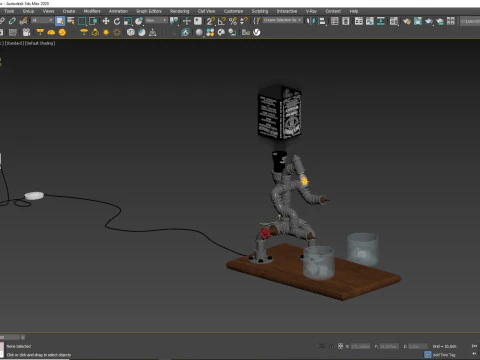Open Select by Name dialog
The width and height of the screenshot is (480, 360).
tap(71, 21)
